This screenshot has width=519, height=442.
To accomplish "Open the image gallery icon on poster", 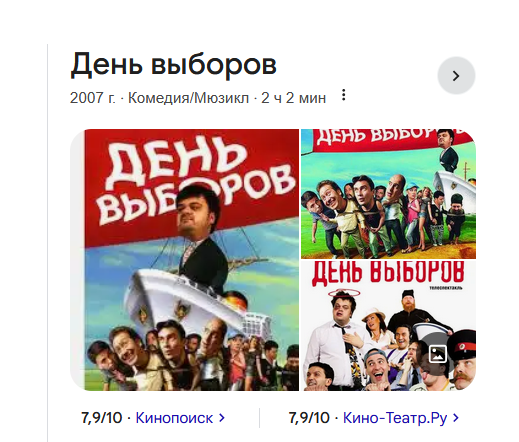I will (437, 354).
